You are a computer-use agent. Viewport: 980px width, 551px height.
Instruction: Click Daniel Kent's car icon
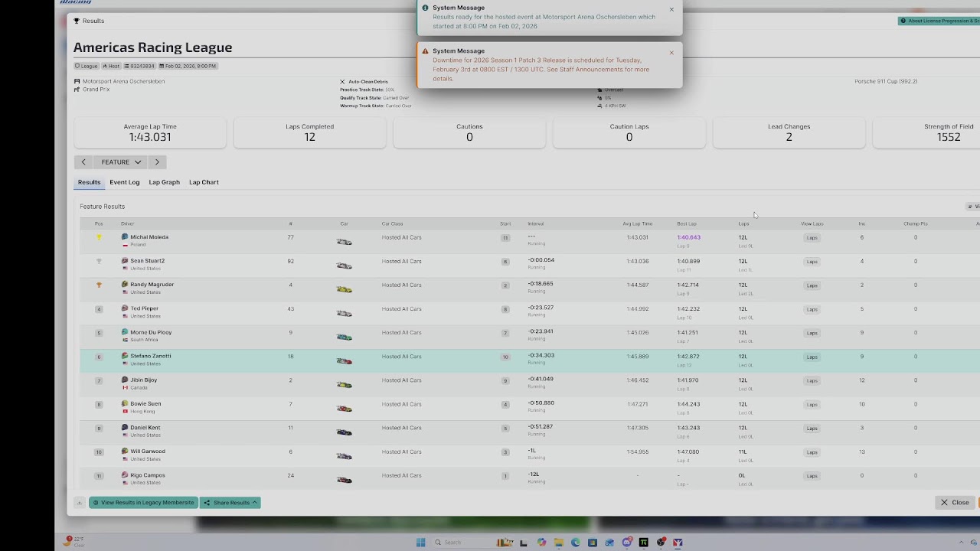point(345,432)
